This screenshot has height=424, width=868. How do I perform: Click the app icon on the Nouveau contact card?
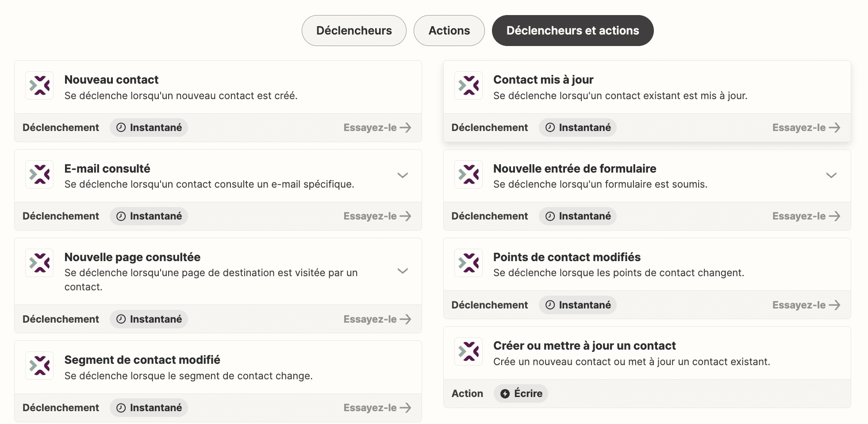pyautogui.click(x=39, y=85)
